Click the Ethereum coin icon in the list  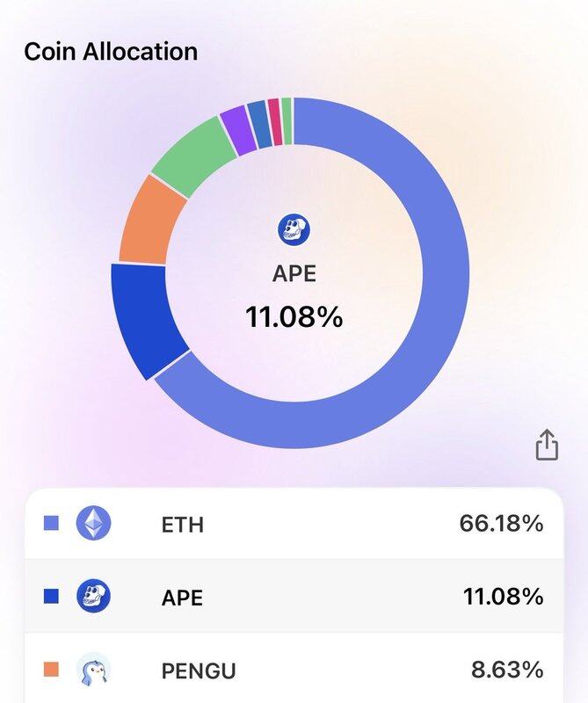(92, 525)
